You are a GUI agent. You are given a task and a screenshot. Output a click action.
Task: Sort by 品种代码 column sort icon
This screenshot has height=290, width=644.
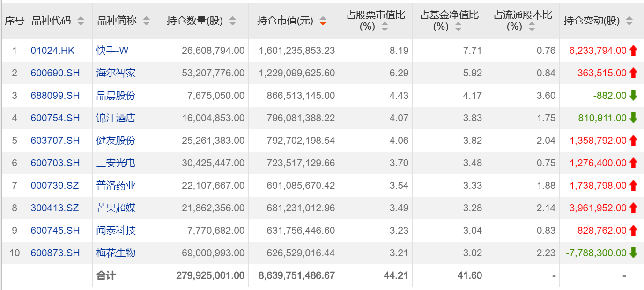tap(81, 21)
